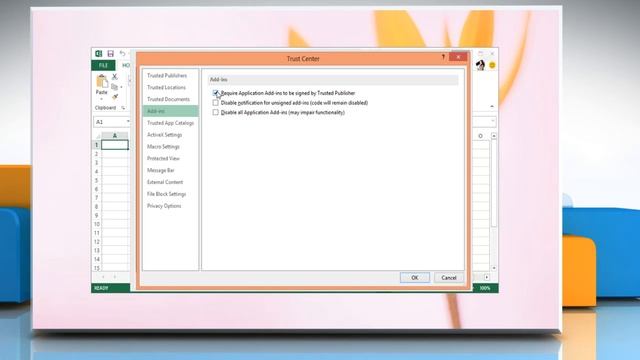Select cell A1 in the worksheet
The height and width of the screenshot is (360, 640).
[115, 145]
